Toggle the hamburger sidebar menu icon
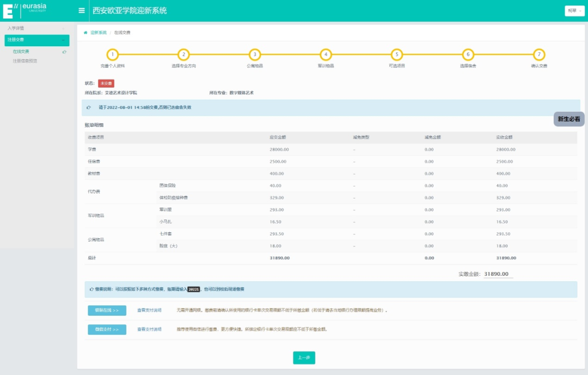This screenshot has height=375, width=588. pyautogui.click(x=82, y=10)
